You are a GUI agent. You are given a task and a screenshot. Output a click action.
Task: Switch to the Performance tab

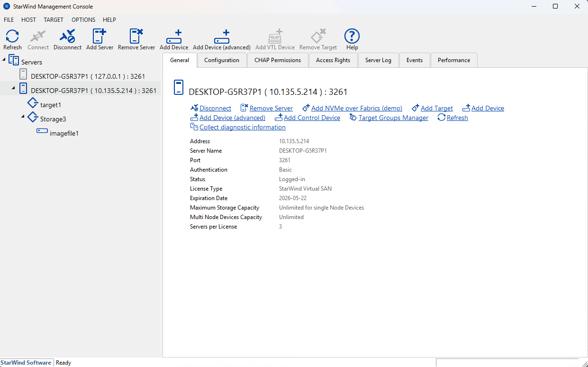click(x=454, y=60)
